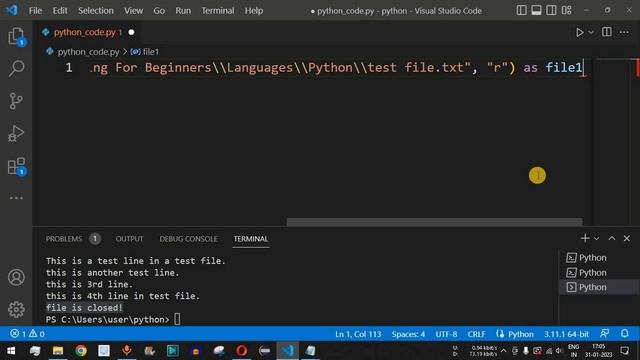This screenshot has width=640, height=360.
Task: Open the Go menu
Action: click(159, 11)
